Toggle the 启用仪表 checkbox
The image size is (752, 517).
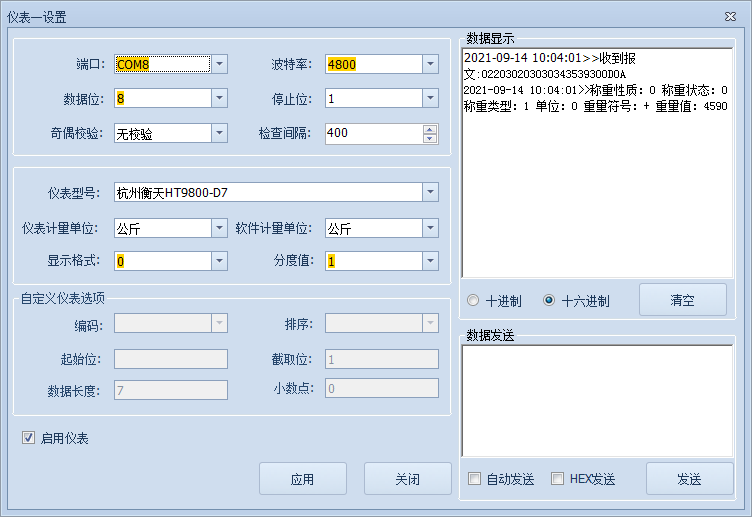[28, 437]
